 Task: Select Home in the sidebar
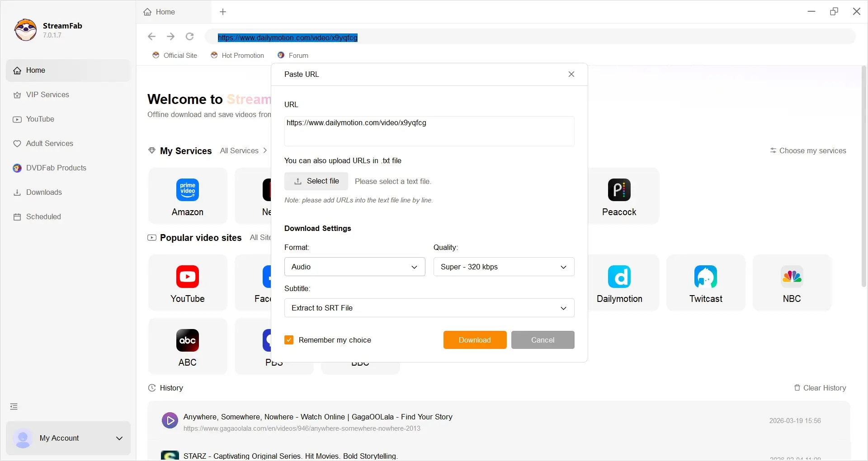(68, 71)
